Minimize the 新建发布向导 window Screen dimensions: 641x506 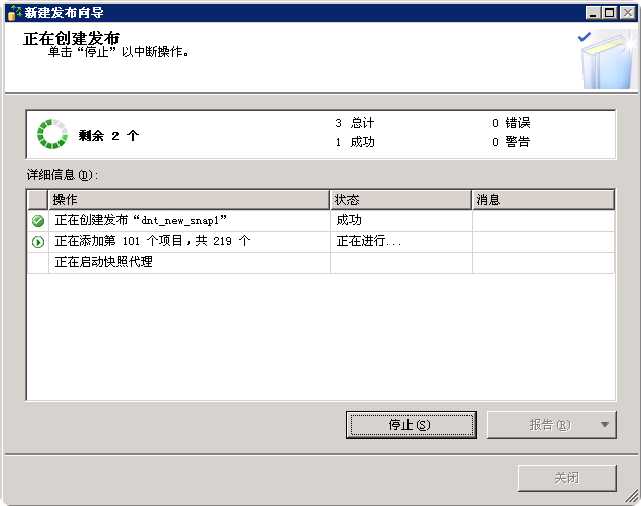coord(593,13)
